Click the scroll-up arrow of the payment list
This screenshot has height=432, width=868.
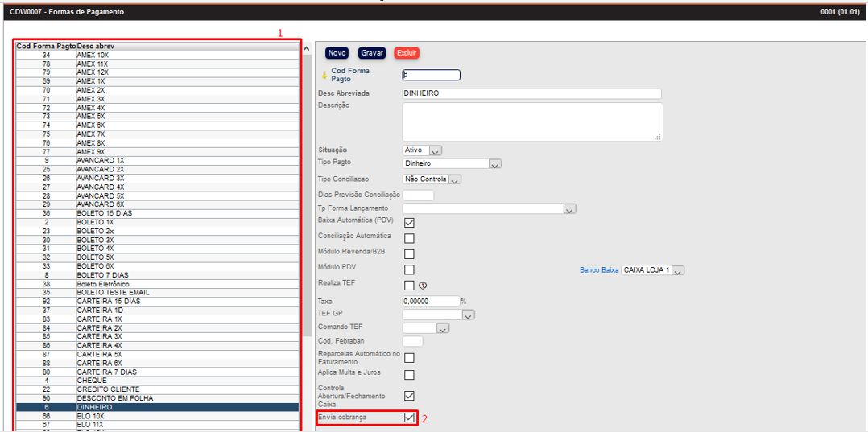click(x=306, y=49)
